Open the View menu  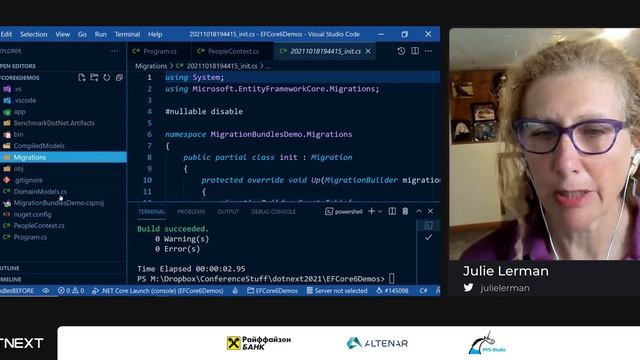pyautogui.click(x=62, y=34)
